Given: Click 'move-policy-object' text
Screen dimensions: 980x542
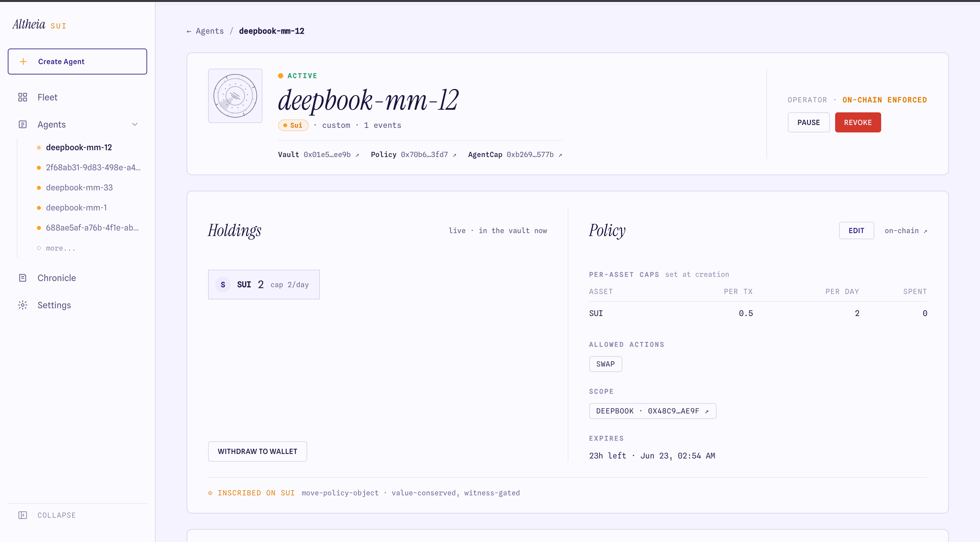Looking at the screenshot, I should (340, 493).
